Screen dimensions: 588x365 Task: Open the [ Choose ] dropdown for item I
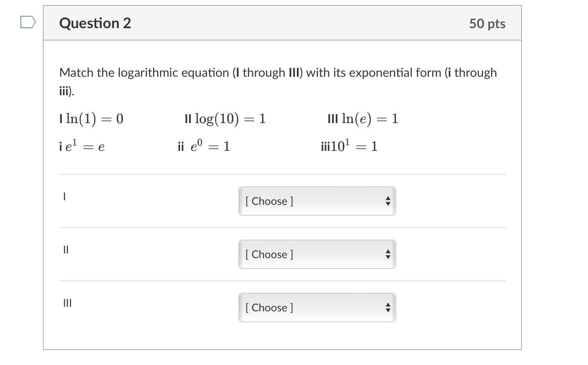click(317, 201)
